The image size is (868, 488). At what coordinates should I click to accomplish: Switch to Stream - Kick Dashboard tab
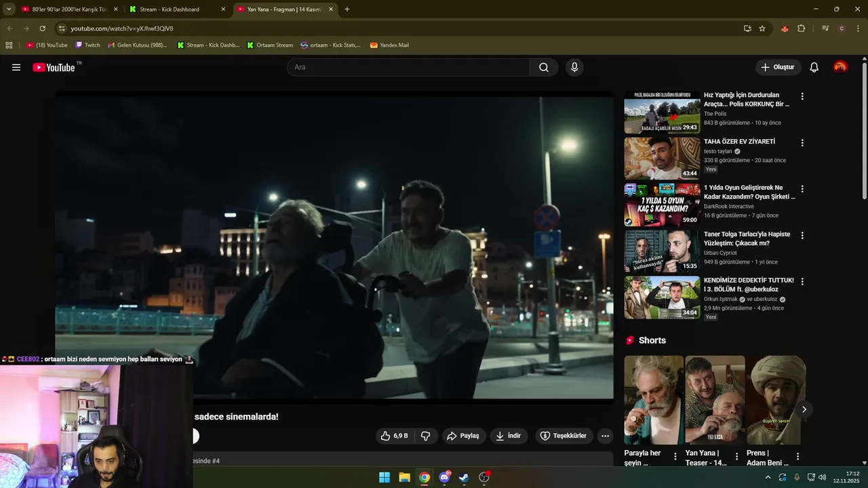point(178,9)
